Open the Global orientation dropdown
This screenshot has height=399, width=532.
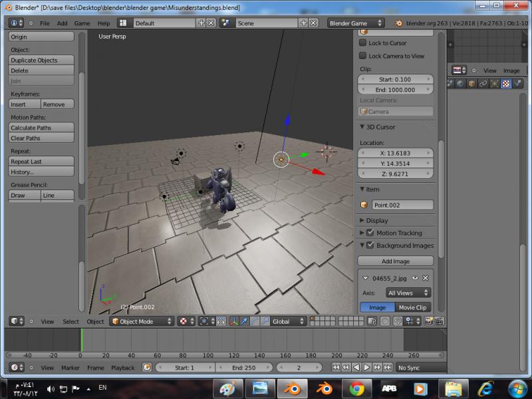click(x=289, y=321)
